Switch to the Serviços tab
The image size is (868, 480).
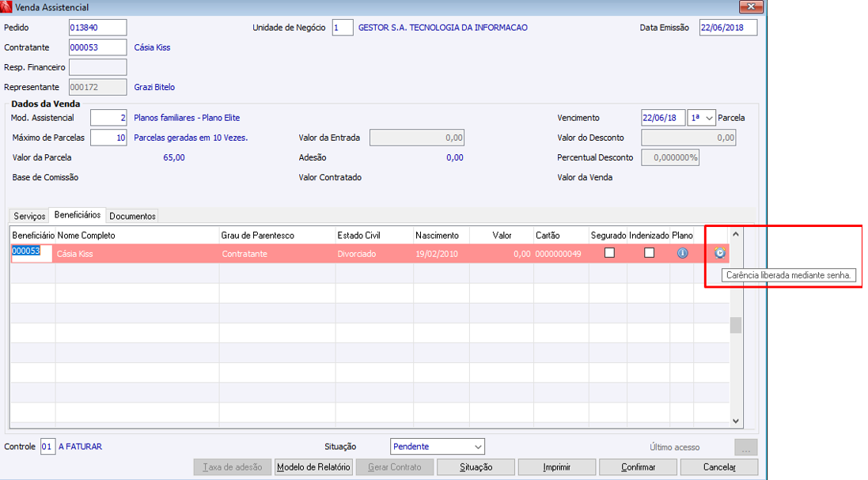[x=29, y=216]
